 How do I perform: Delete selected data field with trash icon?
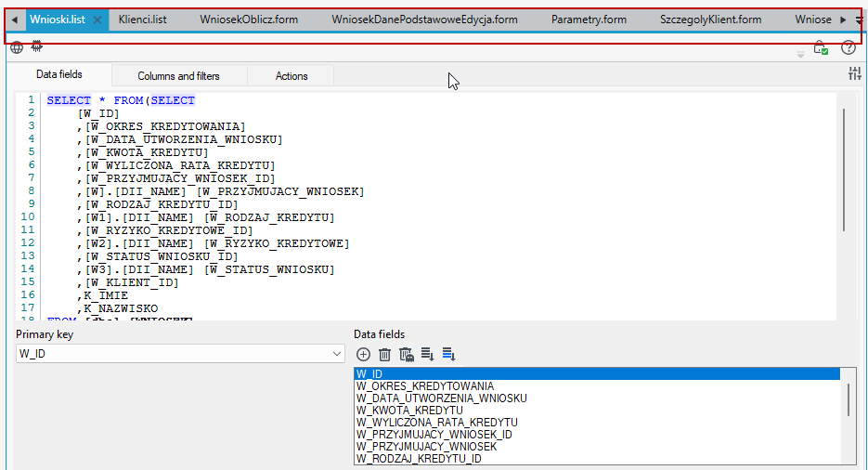click(384, 354)
